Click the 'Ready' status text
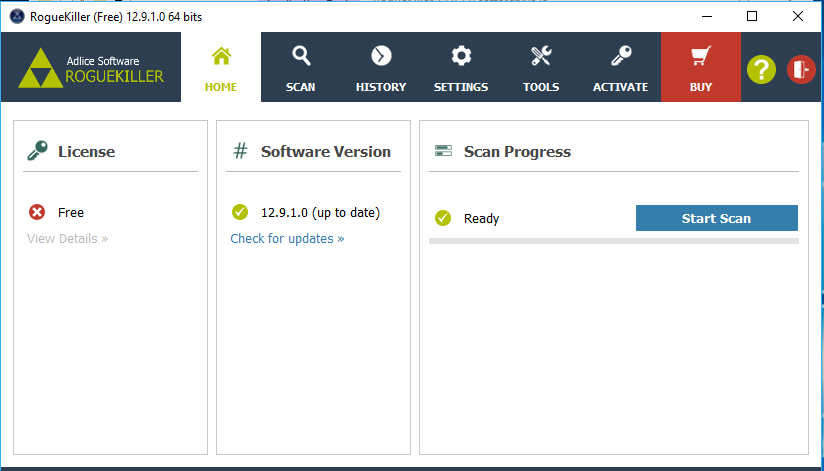The height and width of the screenshot is (471, 824). pos(481,219)
